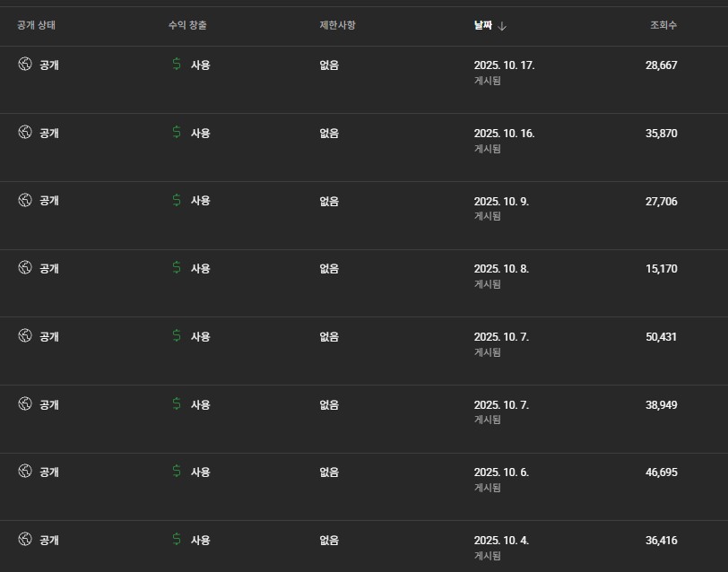Viewport: 728px width, 572px height.
Task: Click the globe icon in the 50,431 views row
Action: coord(25,336)
